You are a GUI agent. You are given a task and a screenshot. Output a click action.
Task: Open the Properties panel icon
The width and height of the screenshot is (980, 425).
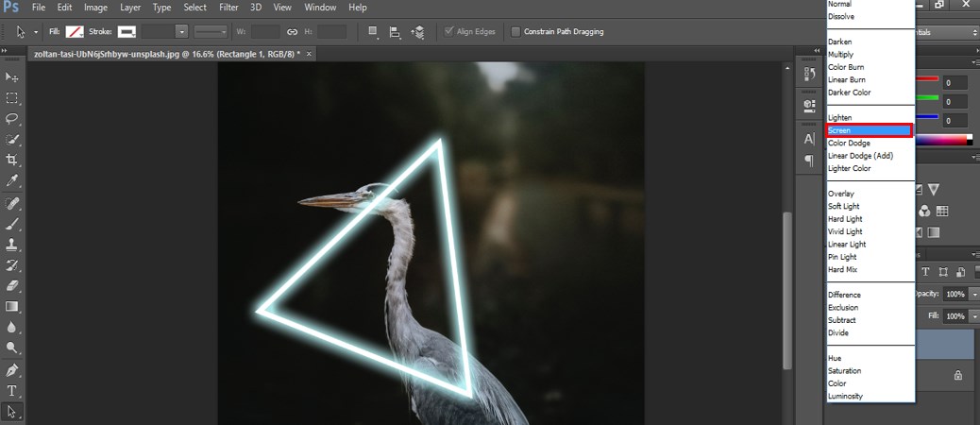coord(809,106)
